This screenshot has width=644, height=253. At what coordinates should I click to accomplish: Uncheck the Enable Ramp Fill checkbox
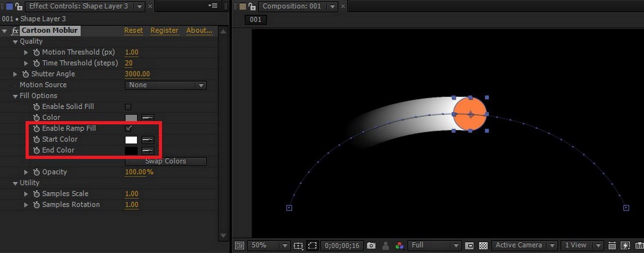pos(128,128)
